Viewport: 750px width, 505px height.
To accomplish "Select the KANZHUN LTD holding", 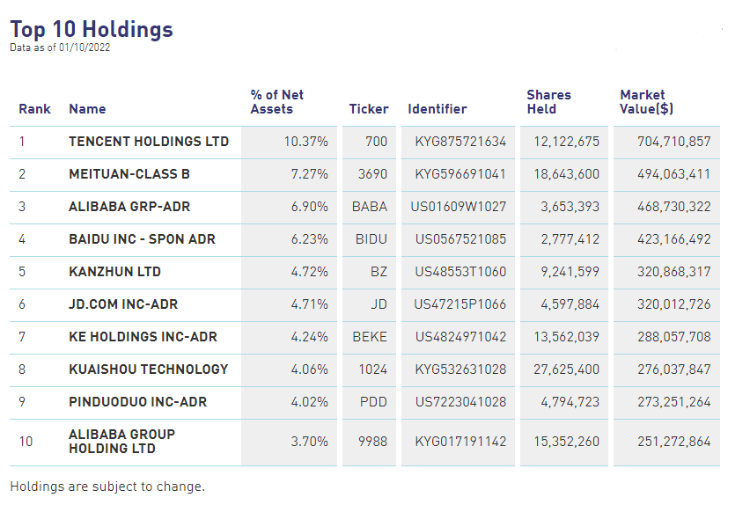I will (x=114, y=272).
